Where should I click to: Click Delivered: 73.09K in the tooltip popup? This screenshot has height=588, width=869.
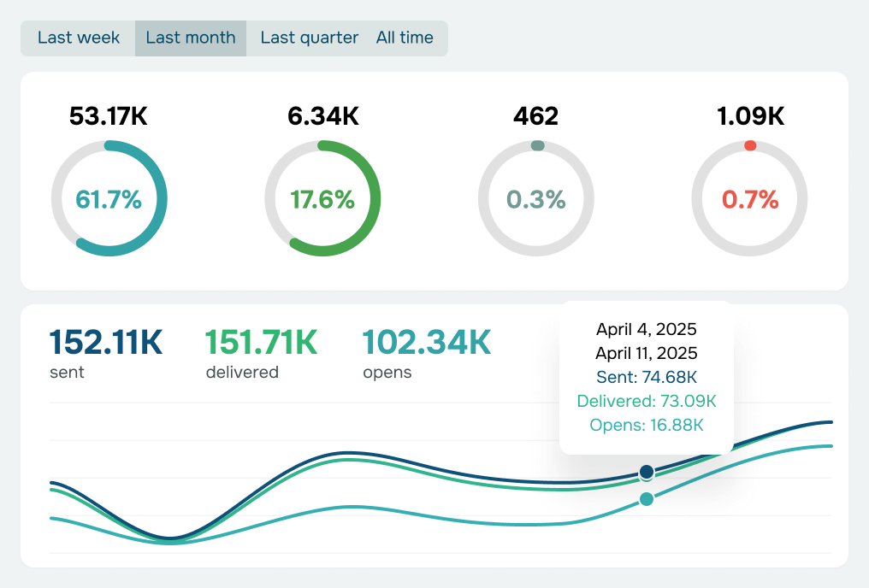(x=646, y=400)
